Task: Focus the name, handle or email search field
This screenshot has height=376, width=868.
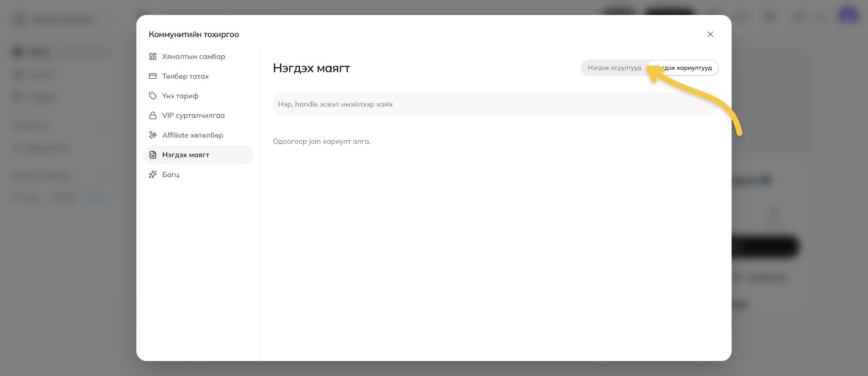Action: click(x=495, y=104)
